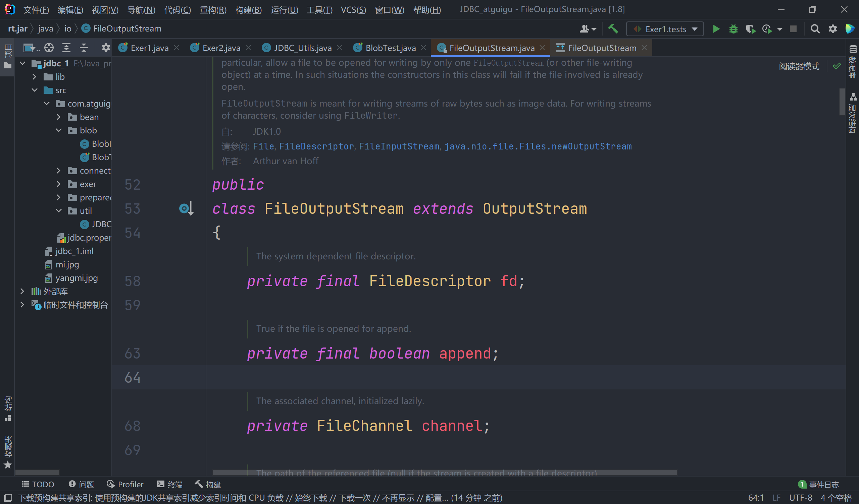The width and height of the screenshot is (859, 504).
Task: Collapse the blob folder
Action: (59, 130)
